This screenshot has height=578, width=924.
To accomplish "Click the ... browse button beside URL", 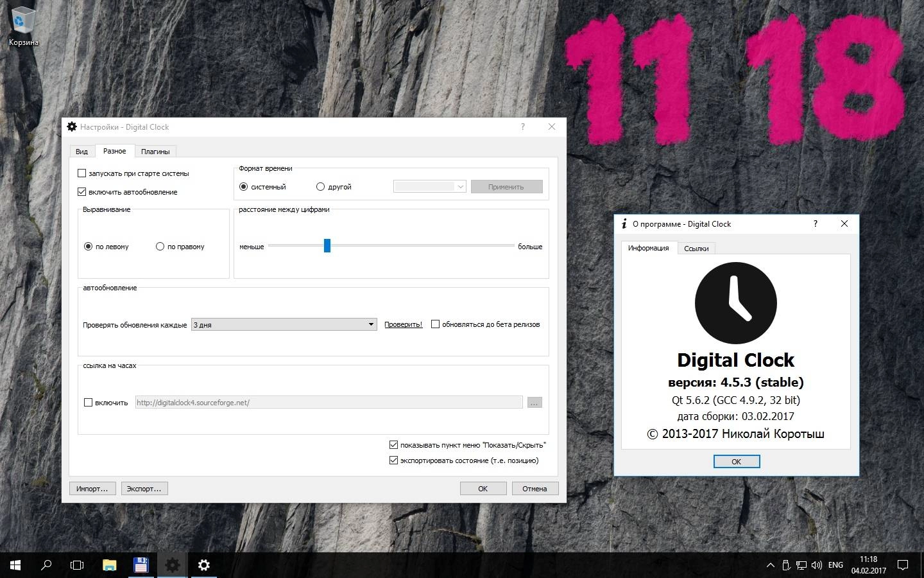I will [x=535, y=403].
